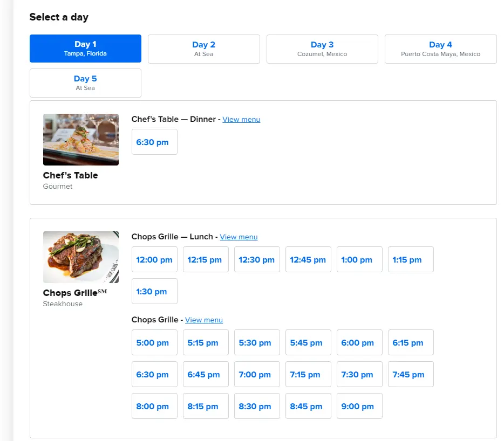Select the Day 5 At Sea tab
The width and height of the screenshot is (504, 441).
coord(85,82)
